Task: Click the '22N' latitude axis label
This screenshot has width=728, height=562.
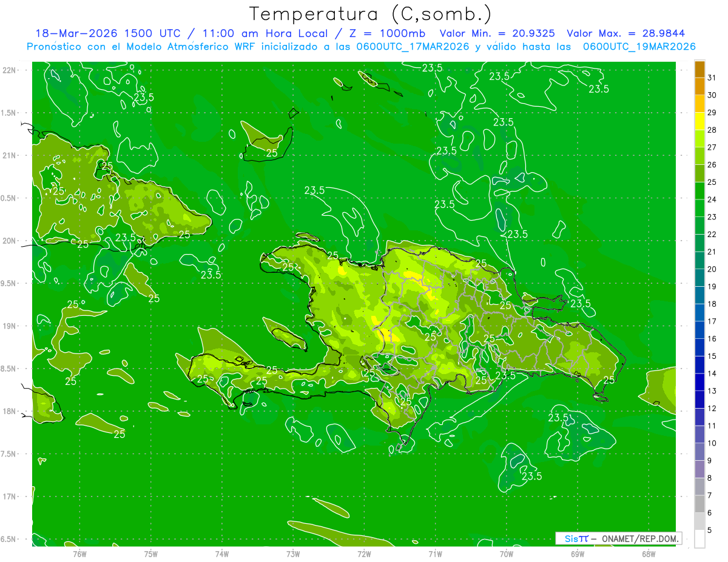Action: 8,70
